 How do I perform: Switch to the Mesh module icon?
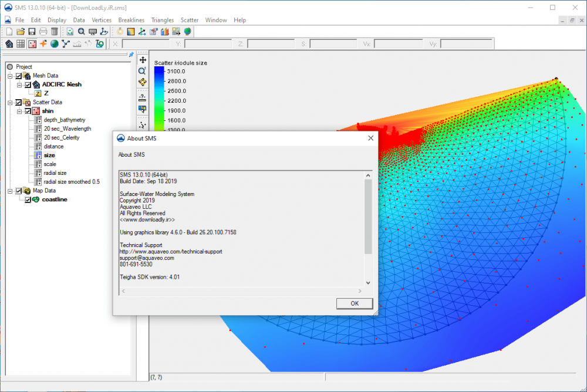9,44
